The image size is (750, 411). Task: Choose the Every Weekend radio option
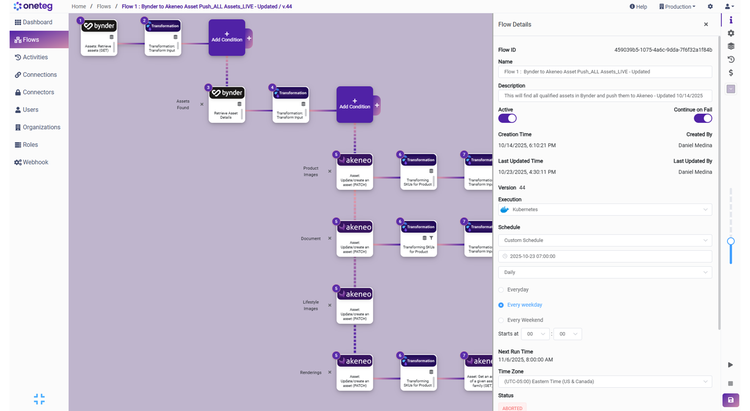pos(502,319)
